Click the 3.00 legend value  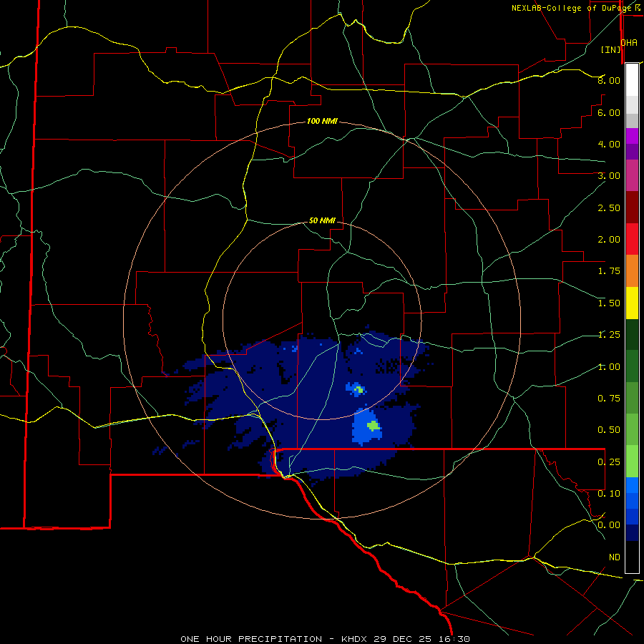tap(609, 176)
